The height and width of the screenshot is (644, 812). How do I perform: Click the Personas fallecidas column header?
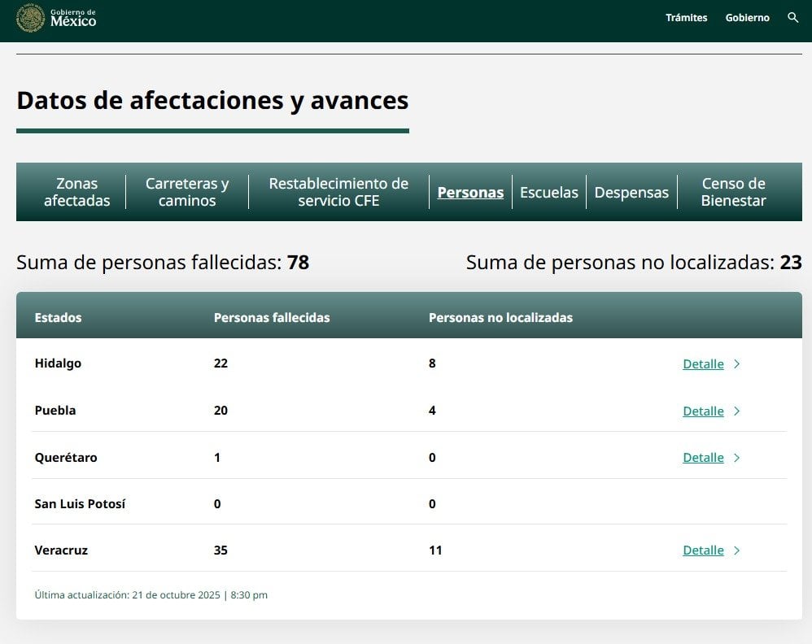click(x=272, y=318)
